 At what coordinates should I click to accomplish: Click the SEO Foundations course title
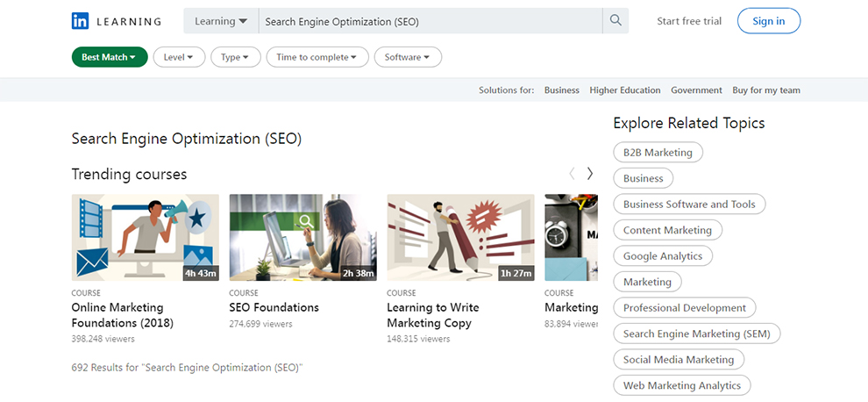tap(274, 307)
